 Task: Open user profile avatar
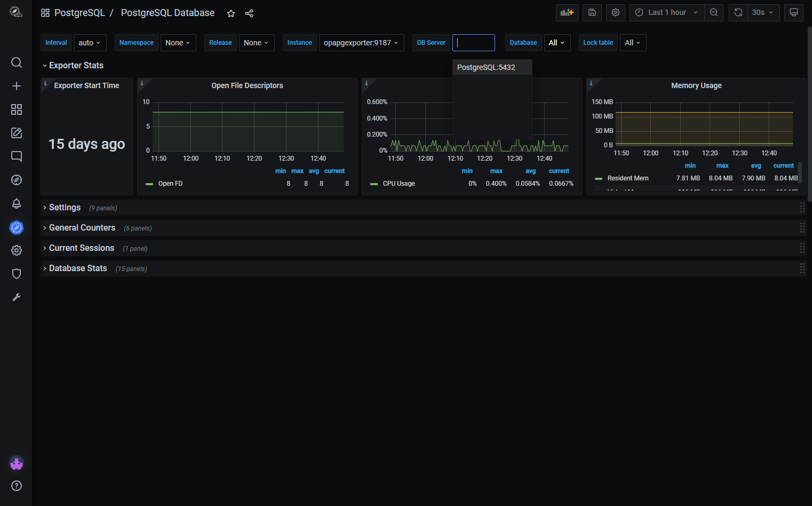17,463
